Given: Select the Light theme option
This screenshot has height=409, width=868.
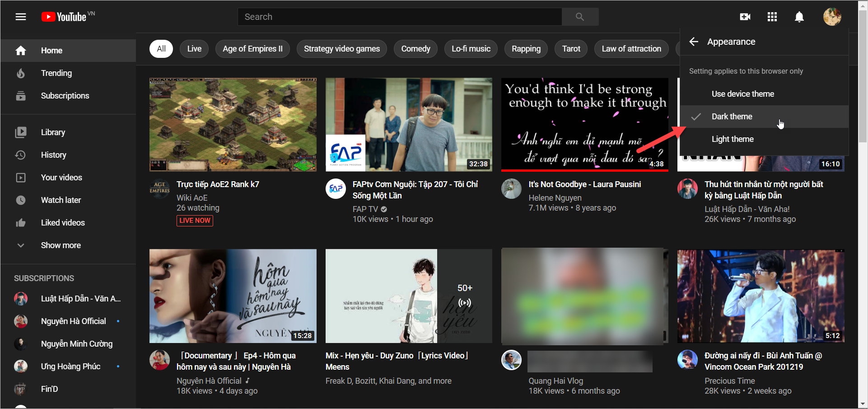Looking at the screenshot, I should pos(732,139).
